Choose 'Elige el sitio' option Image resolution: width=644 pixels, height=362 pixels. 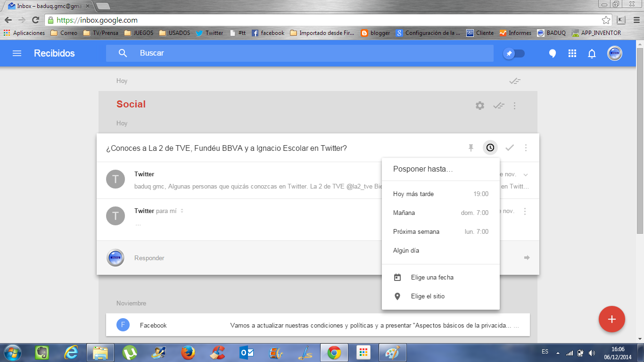428,296
